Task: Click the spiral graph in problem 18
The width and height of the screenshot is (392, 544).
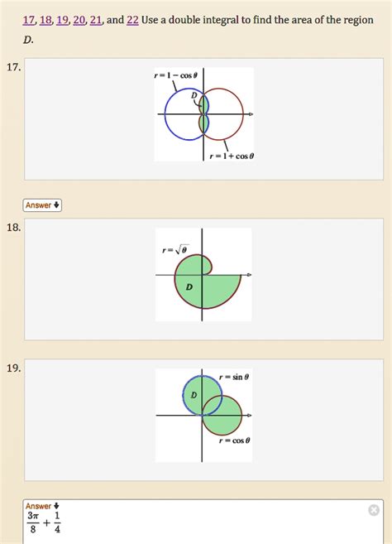Action: (x=203, y=274)
